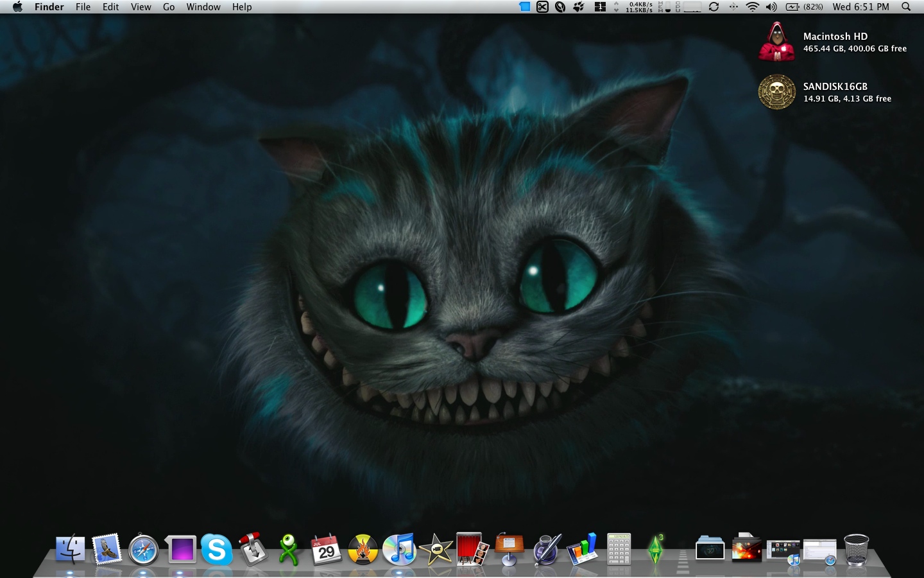Image resolution: width=924 pixels, height=578 pixels.
Task: Launch Mail with the hawk stamp icon
Action: tap(107, 550)
